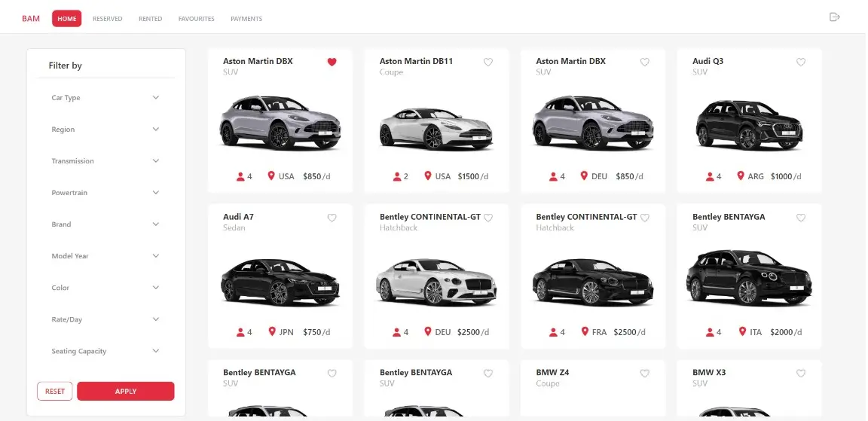Expand the Color filter

click(x=105, y=288)
